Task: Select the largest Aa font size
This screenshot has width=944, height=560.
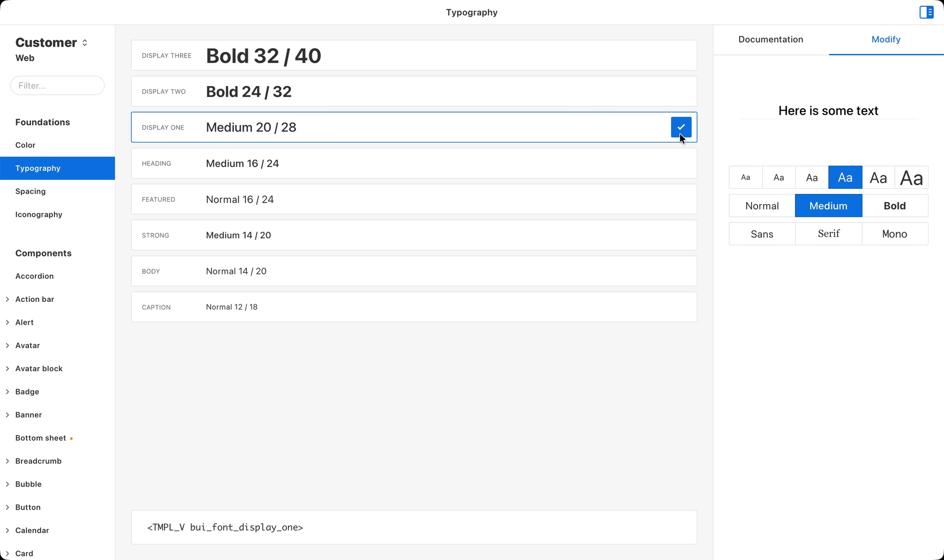Action: 911,177
